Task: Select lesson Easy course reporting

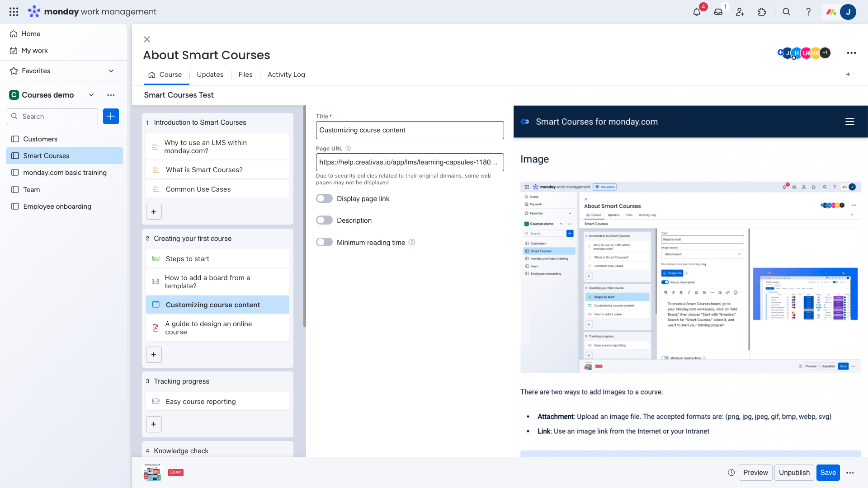Action: 217,402
